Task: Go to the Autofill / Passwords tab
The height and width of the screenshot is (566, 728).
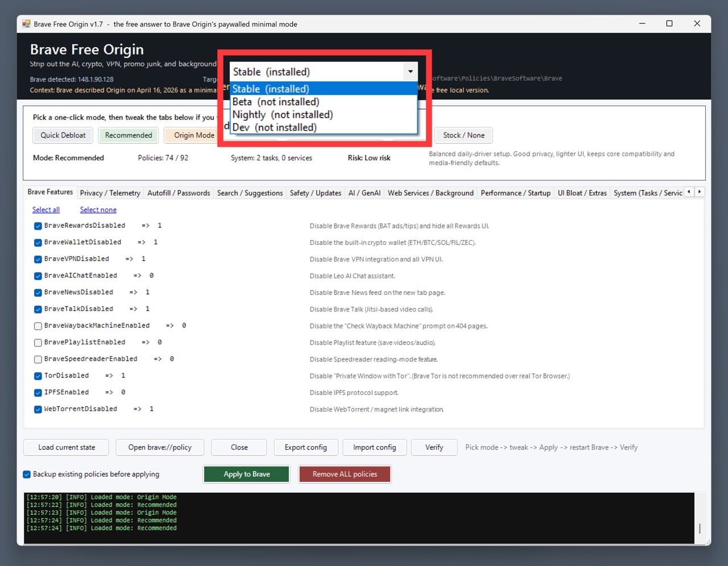Action: (179, 193)
